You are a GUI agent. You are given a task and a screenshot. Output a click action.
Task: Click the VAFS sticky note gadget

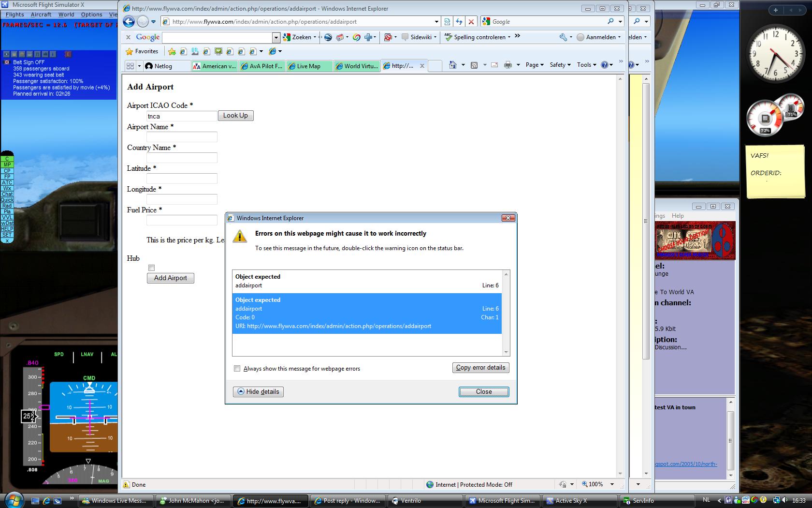click(x=775, y=172)
